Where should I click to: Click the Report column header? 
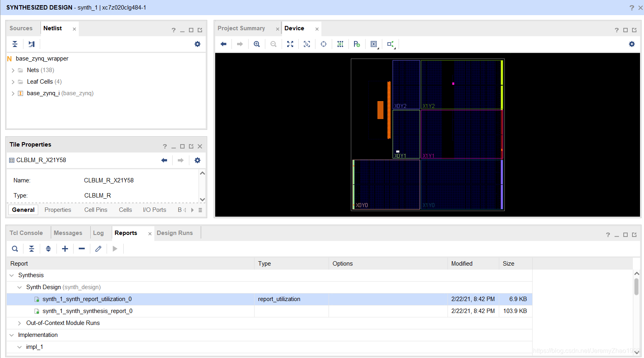(130, 264)
